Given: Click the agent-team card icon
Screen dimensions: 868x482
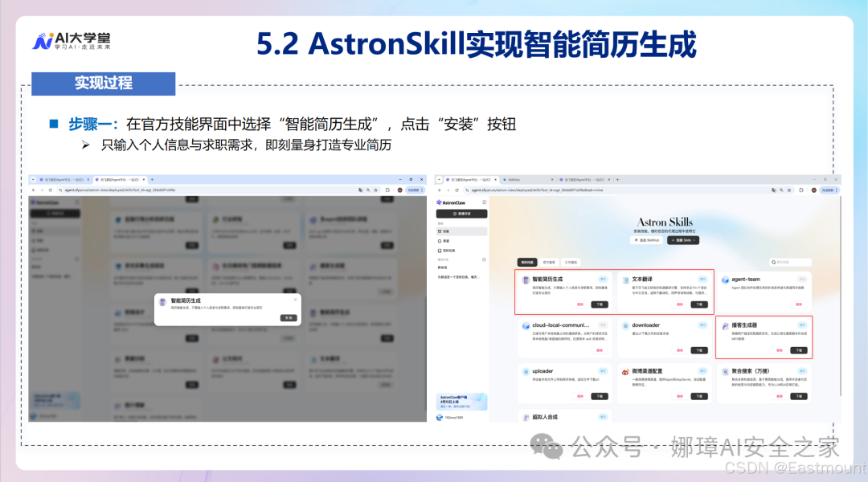Looking at the screenshot, I should pyautogui.click(x=725, y=280).
